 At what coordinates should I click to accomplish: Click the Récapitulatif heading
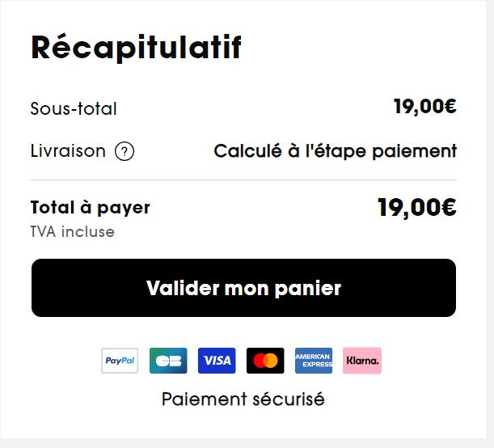click(x=136, y=49)
